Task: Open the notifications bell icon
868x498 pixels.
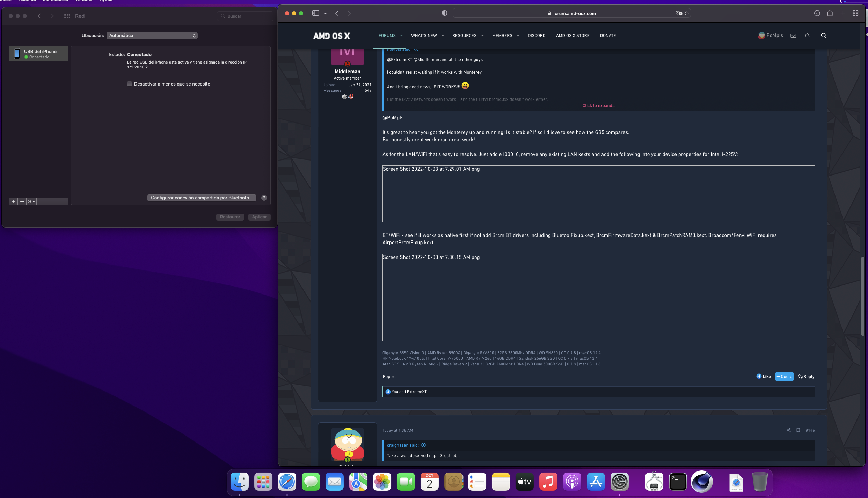Action: [807, 36]
